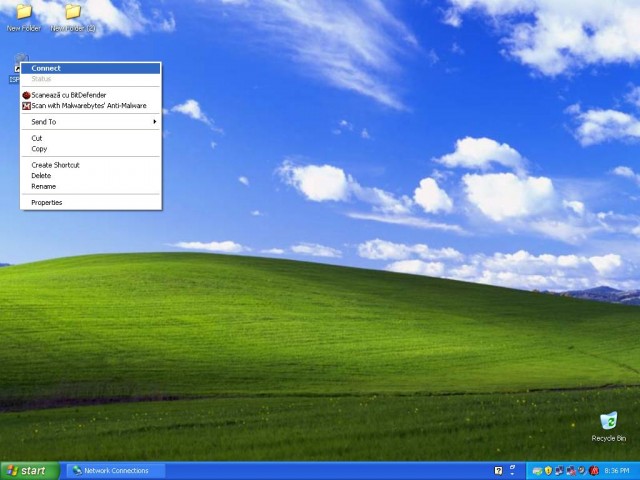Select the New Folder (2) desktop icon
The height and width of the screenshot is (480, 640).
[73, 17]
